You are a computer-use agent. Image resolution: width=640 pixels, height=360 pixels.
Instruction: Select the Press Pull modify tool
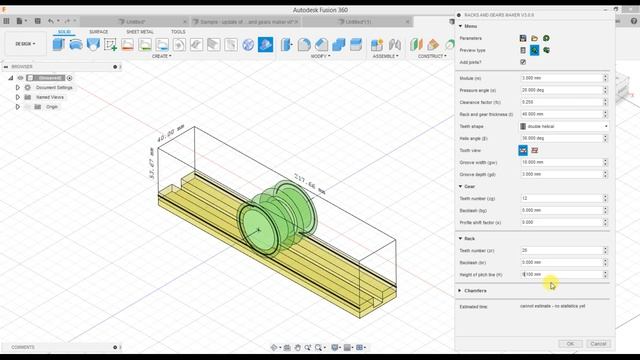[x=287, y=44]
